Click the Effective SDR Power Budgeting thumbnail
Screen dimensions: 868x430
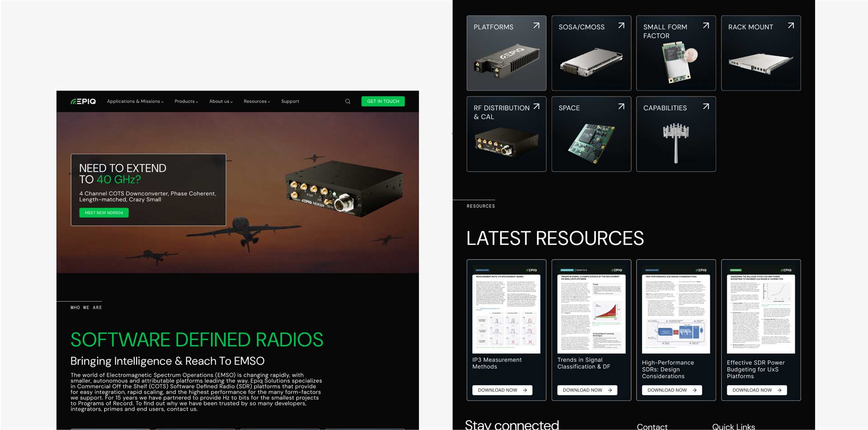pyautogui.click(x=761, y=309)
